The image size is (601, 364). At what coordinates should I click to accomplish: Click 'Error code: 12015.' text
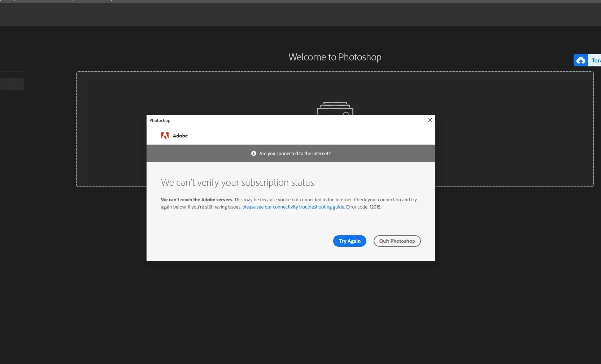click(363, 207)
